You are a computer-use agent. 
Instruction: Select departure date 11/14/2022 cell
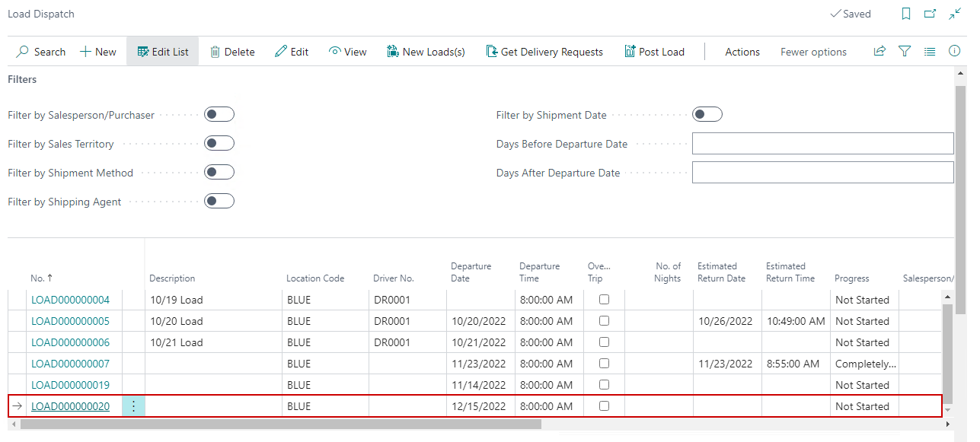[480, 385]
